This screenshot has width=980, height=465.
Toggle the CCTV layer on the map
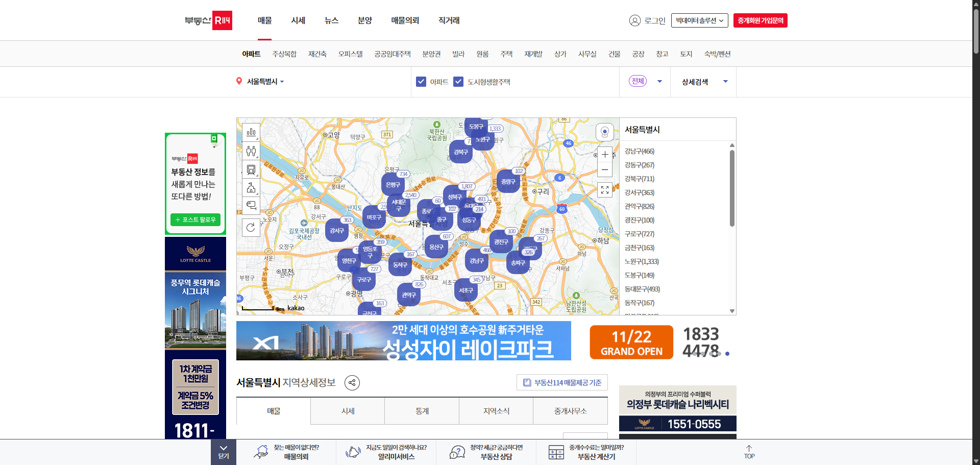tap(251, 206)
